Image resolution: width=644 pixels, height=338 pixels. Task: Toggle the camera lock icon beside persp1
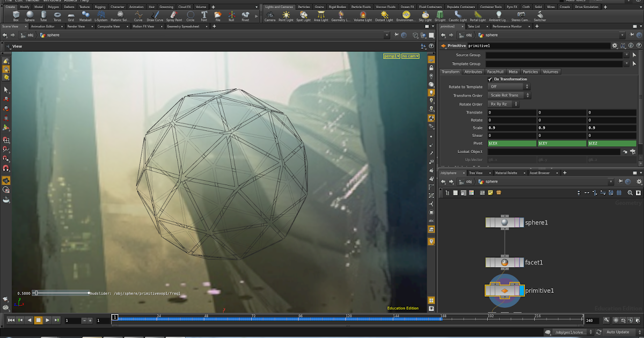coord(430,68)
